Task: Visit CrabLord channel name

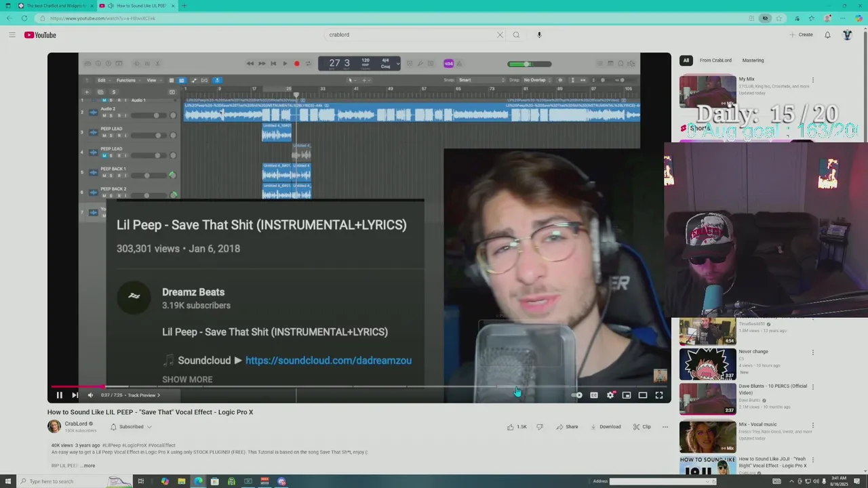Action: tap(76, 424)
